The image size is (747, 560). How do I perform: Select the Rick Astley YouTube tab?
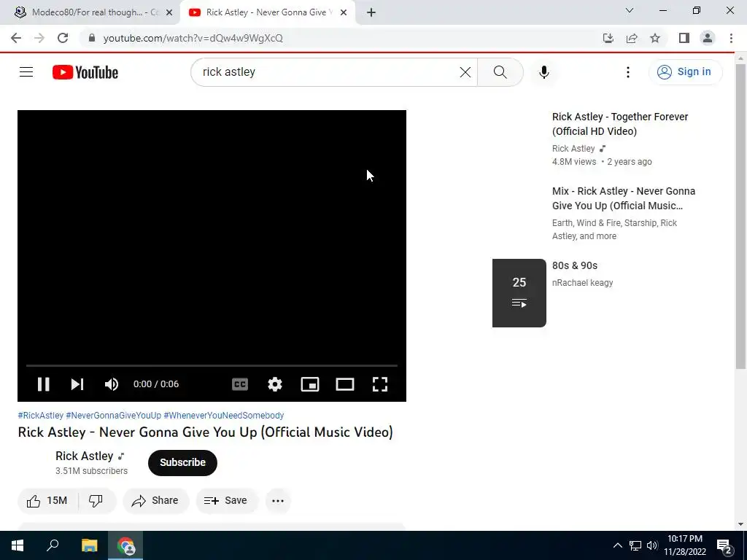click(267, 12)
